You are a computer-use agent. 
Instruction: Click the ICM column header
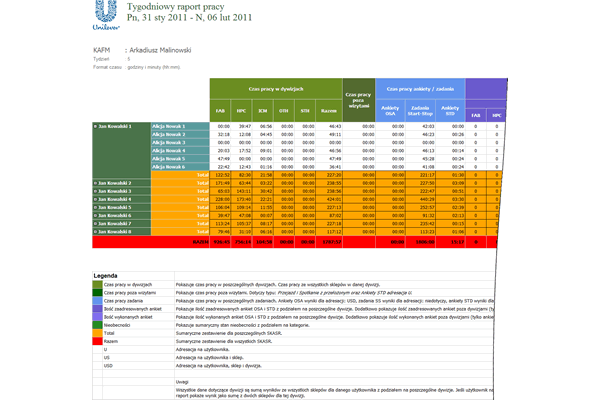[x=262, y=111]
